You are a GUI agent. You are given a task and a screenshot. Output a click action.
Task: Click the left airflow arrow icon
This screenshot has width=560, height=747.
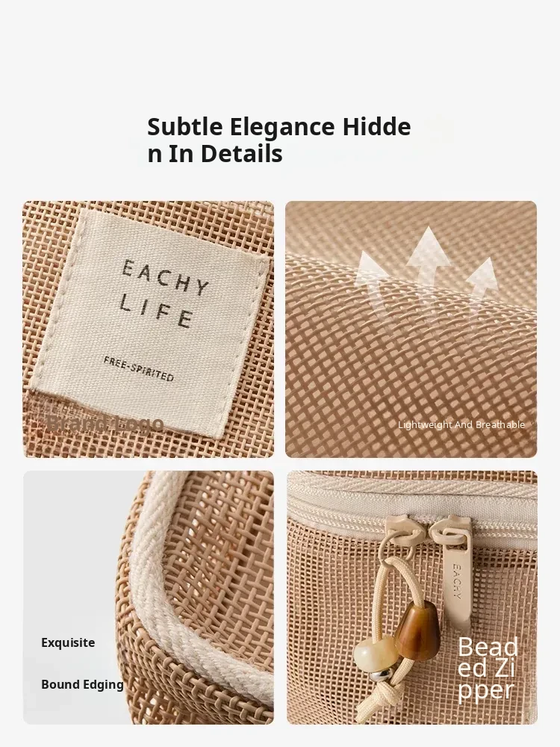376,286
